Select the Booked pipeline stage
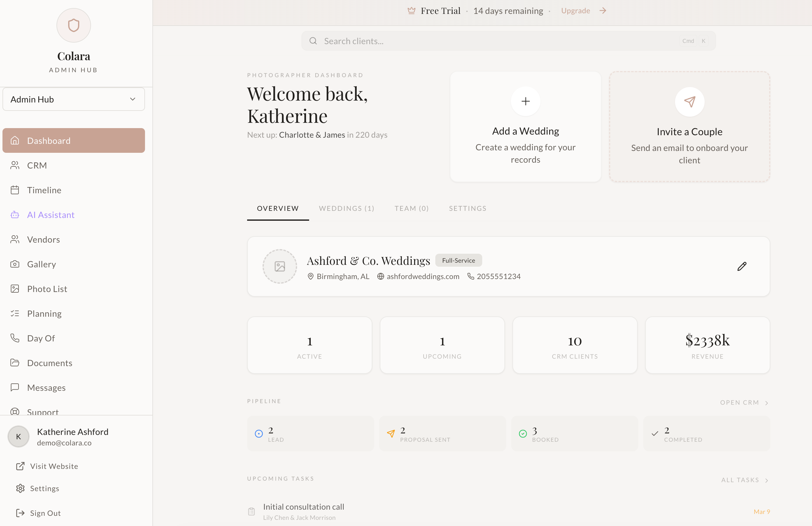 click(574, 433)
